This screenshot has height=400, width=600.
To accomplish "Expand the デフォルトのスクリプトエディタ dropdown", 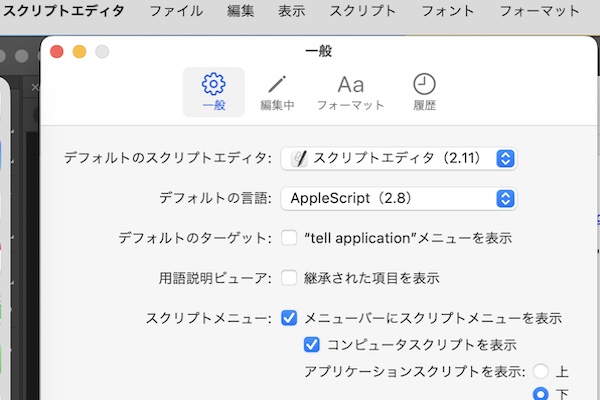I will (505, 158).
